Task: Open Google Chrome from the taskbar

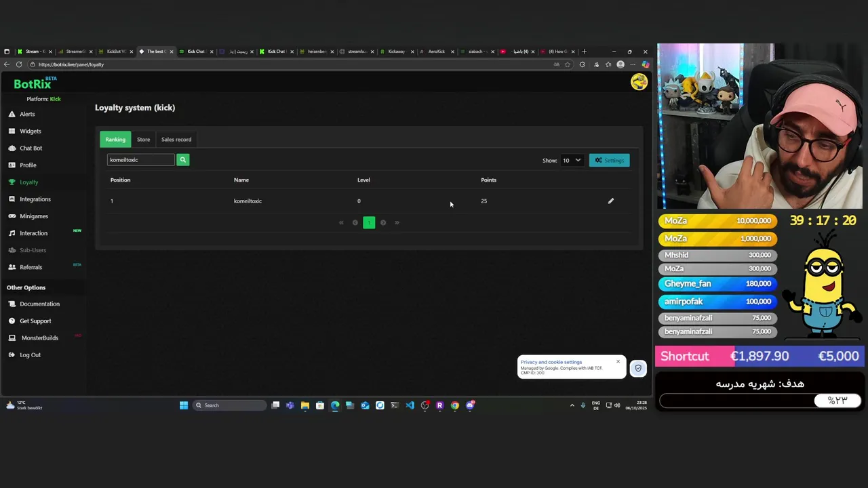Action: (x=454, y=405)
